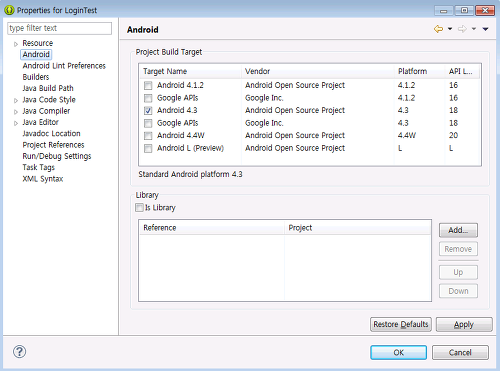Click the Apply button
Image resolution: width=500 pixels, height=371 pixels.
tap(464, 324)
